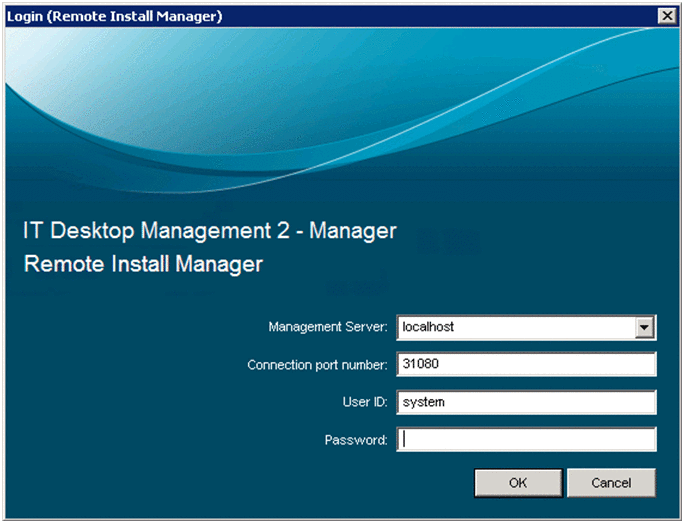The image size is (685, 525).
Task: Click the blank dark area left of the Cancel and OK buttons
Action: point(250,483)
